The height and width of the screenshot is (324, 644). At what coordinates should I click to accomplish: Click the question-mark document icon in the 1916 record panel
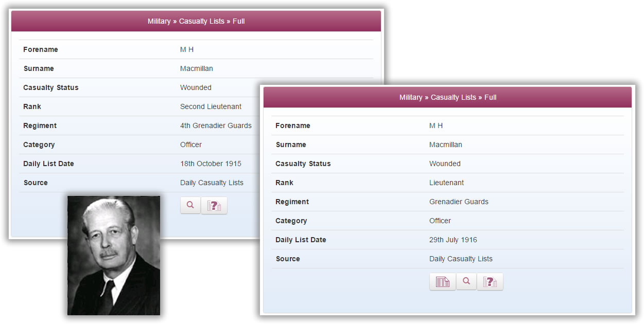pos(490,282)
